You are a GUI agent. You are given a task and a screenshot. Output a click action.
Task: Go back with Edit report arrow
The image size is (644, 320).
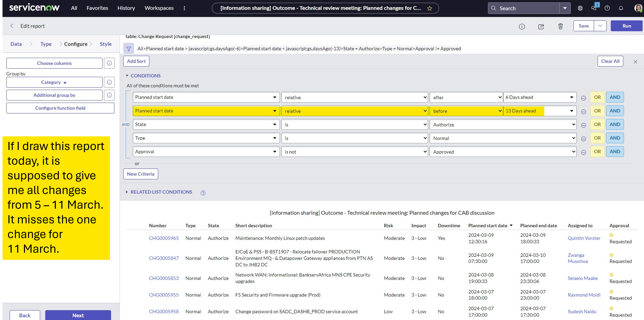point(12,26)
